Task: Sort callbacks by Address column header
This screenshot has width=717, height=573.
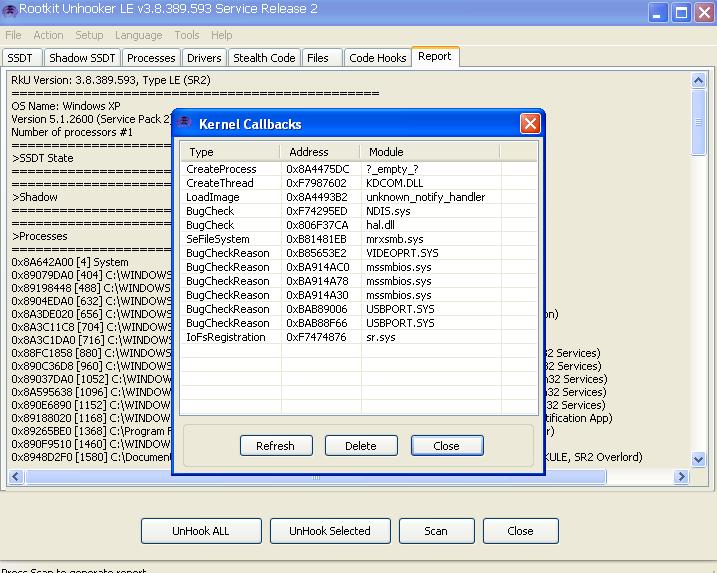Action: click(320, 152)
